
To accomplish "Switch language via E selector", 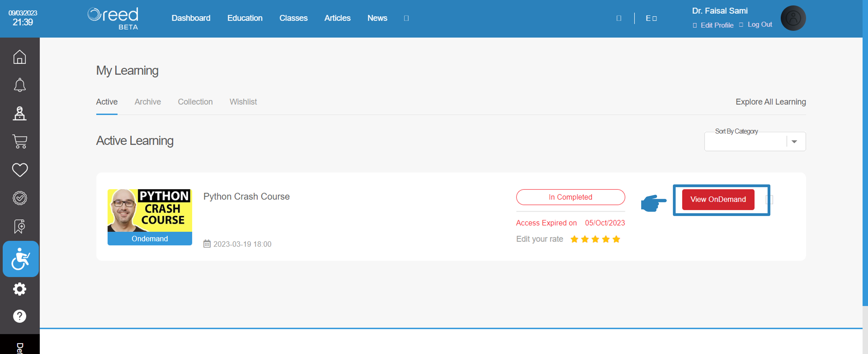I will click(651, 18).
